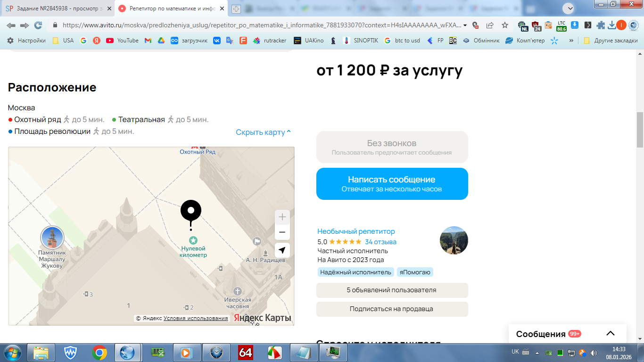This screenshot has width=644, height=362.
Task: Open the share page icon in address bar
Action: [x=490, y=25]
